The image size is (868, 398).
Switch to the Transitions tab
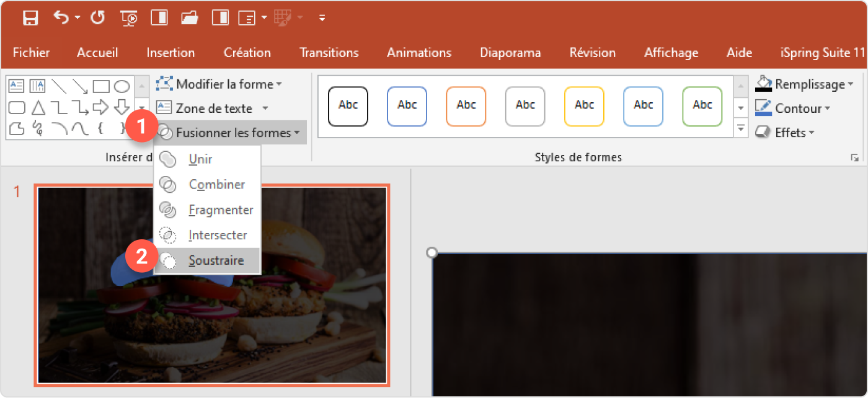click(x=329, y=53)
